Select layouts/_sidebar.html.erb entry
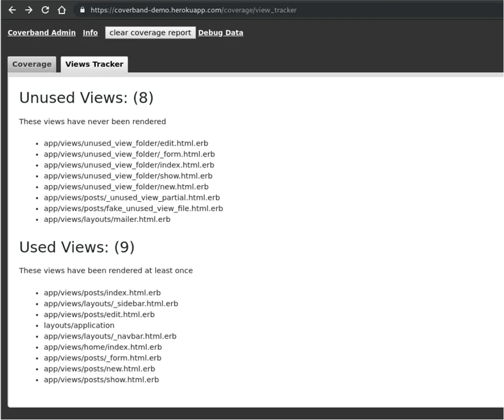Viewport: 504px width, 420px height. point(111,304)
